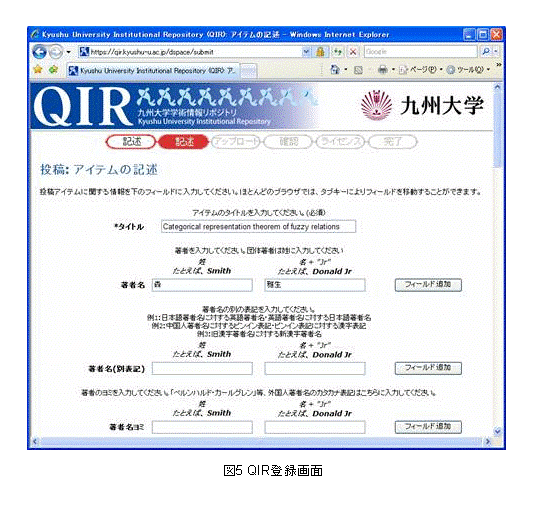Image resolution: width=556 pixels, height=510 pixels.
Task: Click the Home page icon
Action: 335,70
